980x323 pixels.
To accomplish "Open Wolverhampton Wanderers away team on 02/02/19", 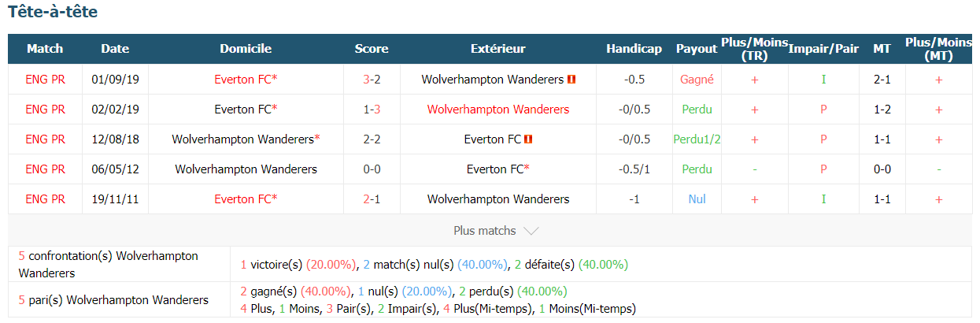I will pyautogui.click(x=498, y=110).
